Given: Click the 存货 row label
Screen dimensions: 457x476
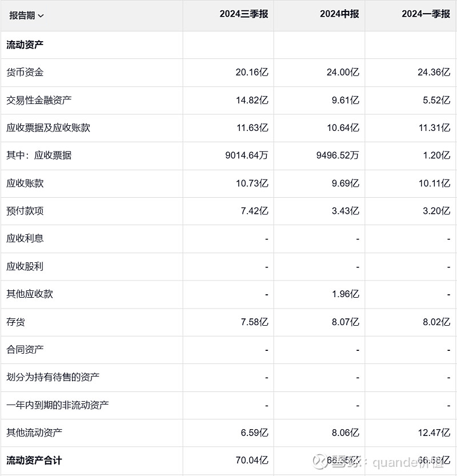Looking at the screenshot, I should pyautogui.click(x=16, y=322).
